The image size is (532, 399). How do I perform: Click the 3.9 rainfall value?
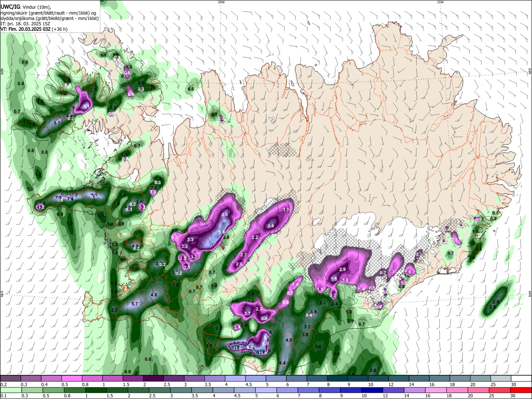pos(314,312)
